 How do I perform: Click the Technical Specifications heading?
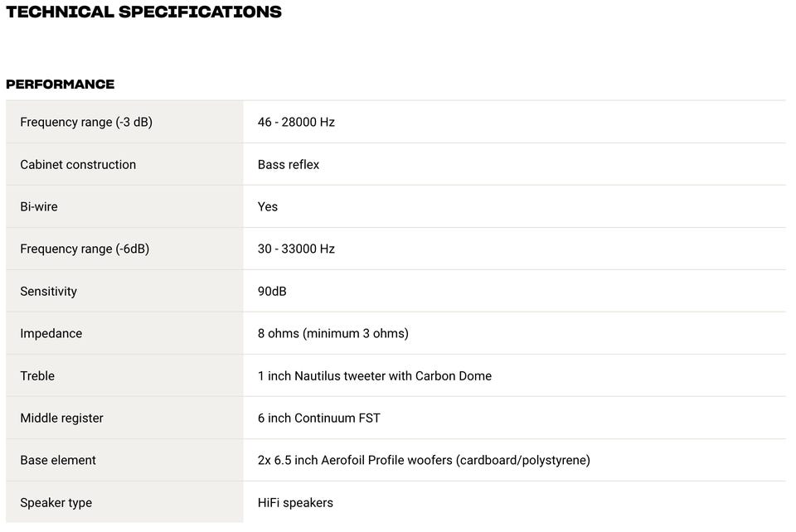[x=143, y=12]
